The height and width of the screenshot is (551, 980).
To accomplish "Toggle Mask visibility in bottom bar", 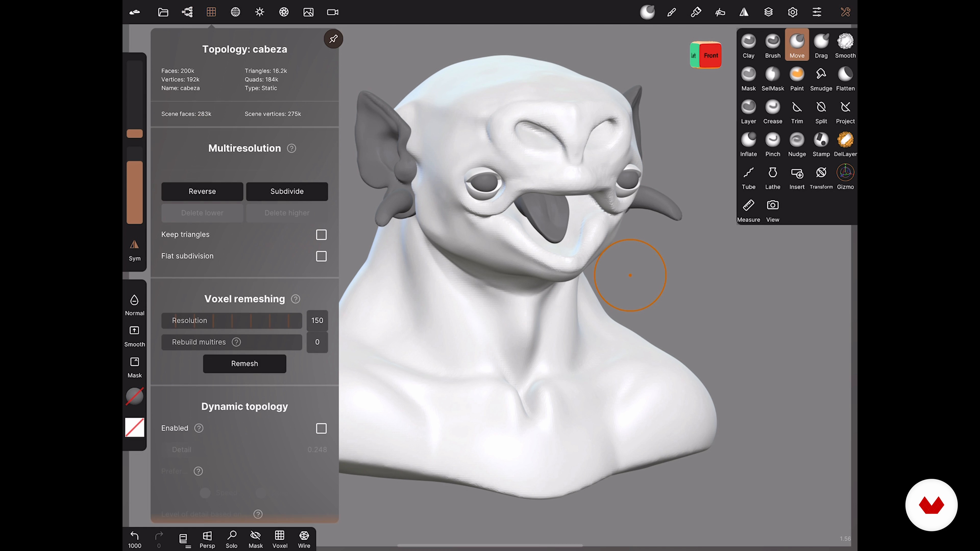I will pyautogui.click(x=255, y=539).
